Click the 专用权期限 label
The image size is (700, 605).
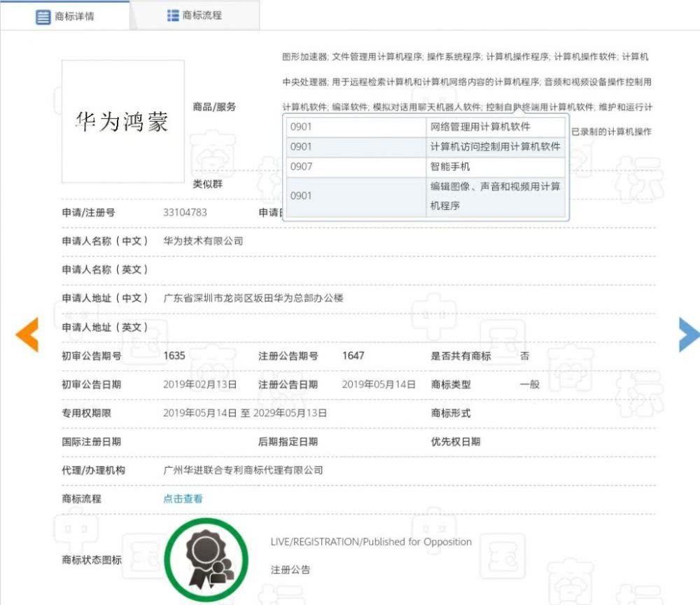86,413
